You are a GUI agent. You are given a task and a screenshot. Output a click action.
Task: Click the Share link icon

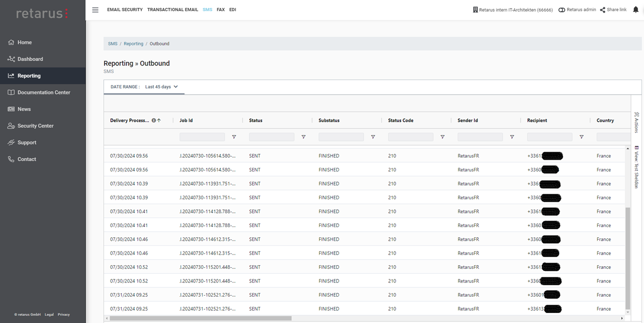[x=602, y=10]
